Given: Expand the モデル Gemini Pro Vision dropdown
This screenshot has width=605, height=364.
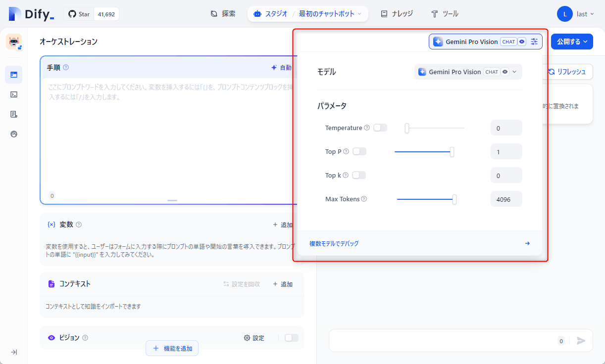Looking at the screenshot, I should coord(468,72).
